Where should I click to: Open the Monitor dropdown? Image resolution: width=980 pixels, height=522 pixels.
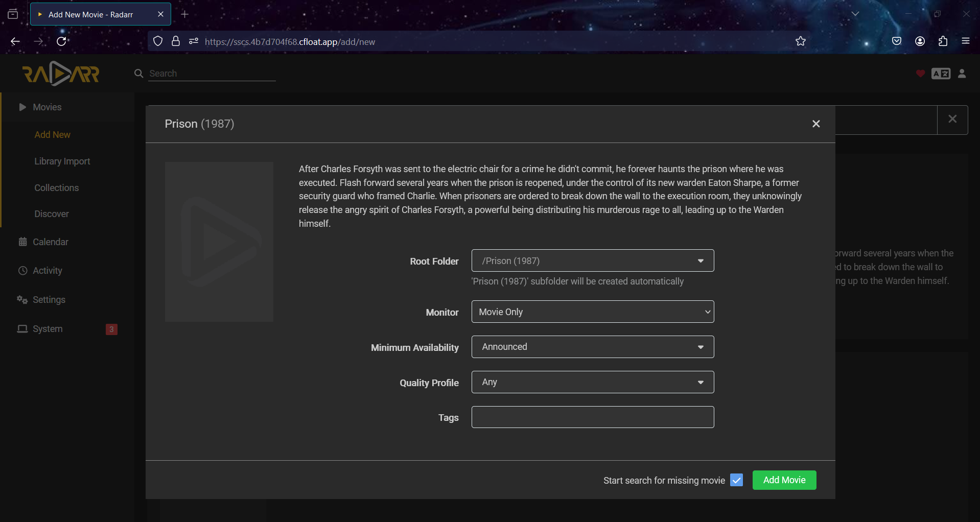593,312
